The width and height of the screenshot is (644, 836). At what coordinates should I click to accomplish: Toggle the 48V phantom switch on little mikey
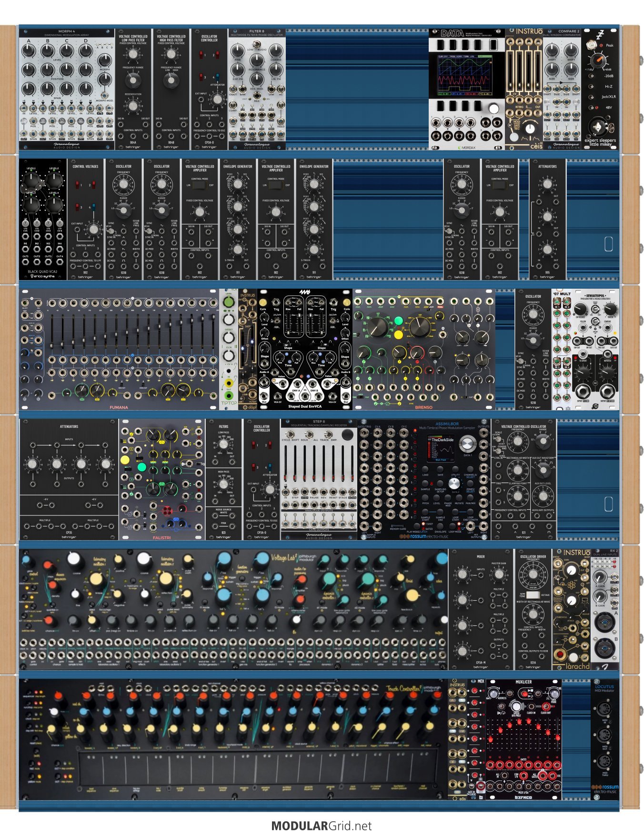(x=591, y=107)
